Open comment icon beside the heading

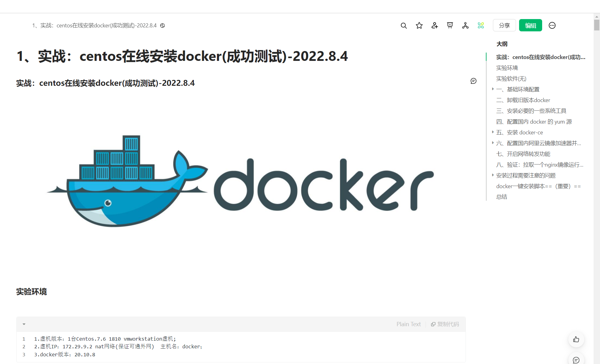coord(474,81)
